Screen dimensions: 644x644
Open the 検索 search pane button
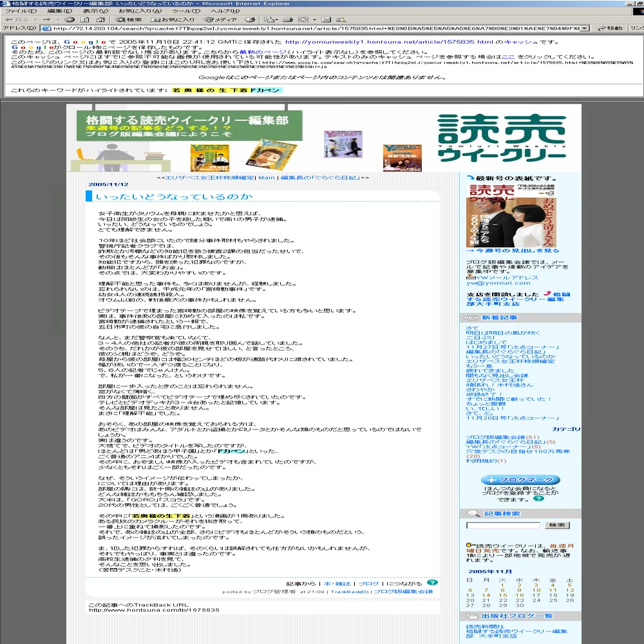(128, 19)
